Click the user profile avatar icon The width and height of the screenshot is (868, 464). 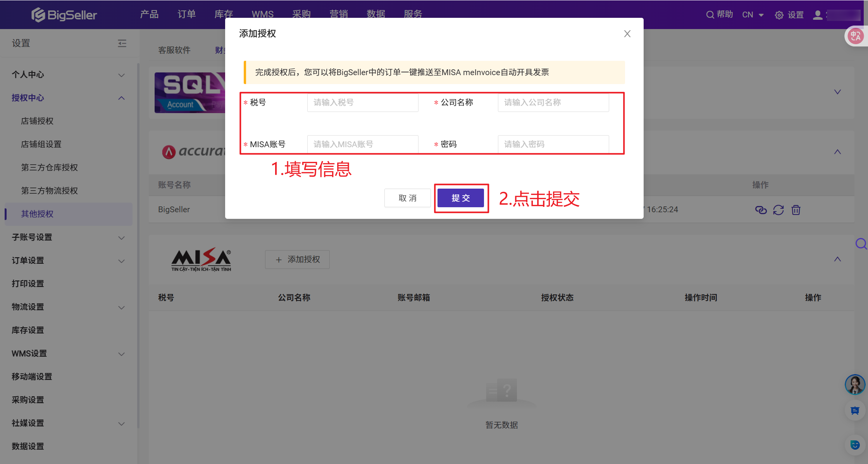tap(818, 15)
